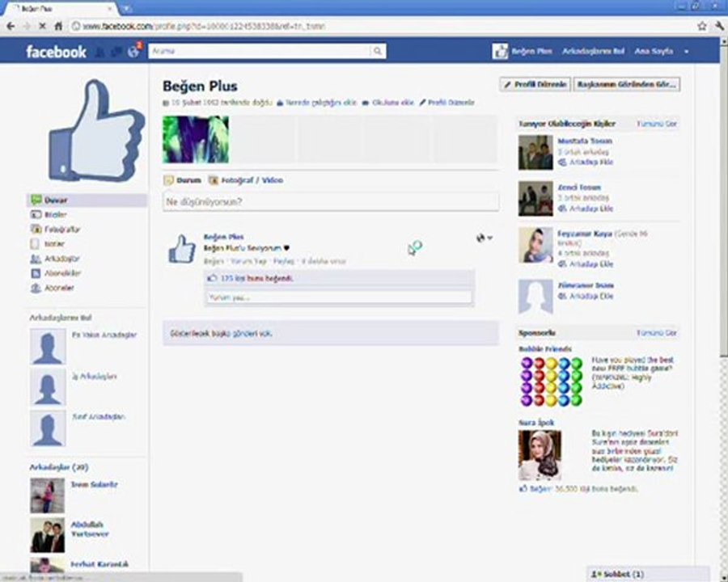Open the browser home page icon
This screenshot has height=582, width=728.
pyautogui.click(x=58, y=26)
